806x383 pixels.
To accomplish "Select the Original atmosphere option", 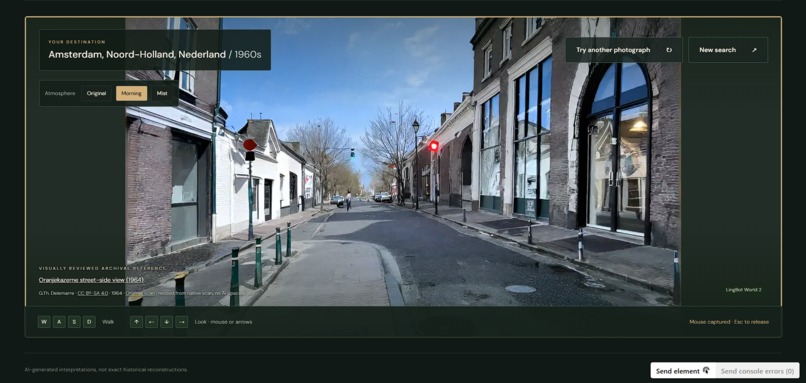I will (x=96, y=94).
